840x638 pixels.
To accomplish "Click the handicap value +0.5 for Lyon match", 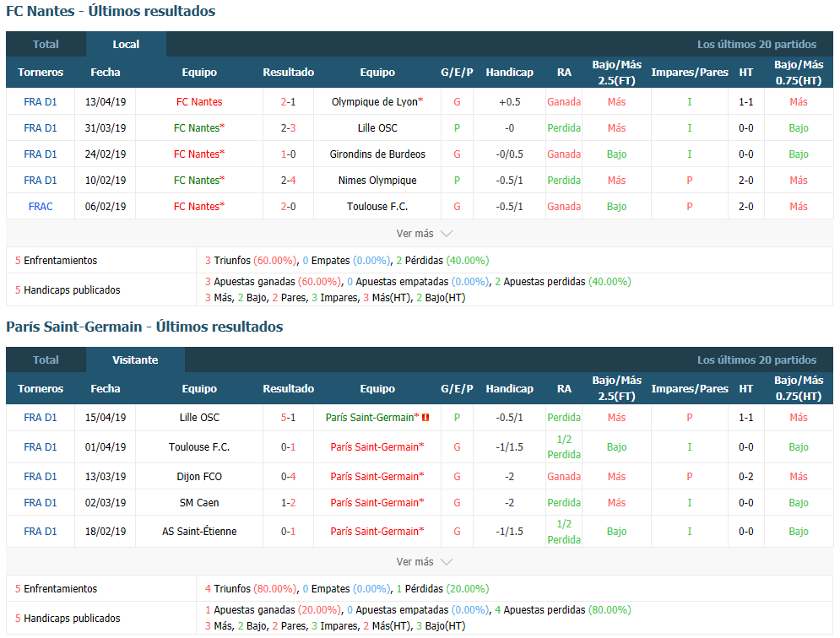I will pyautogui.click(x=509, y=102).
